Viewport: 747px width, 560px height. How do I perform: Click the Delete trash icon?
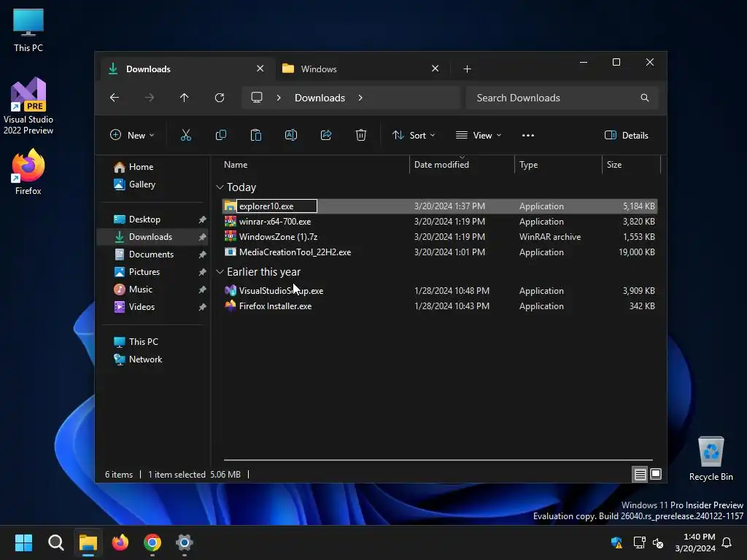point(360,135)
